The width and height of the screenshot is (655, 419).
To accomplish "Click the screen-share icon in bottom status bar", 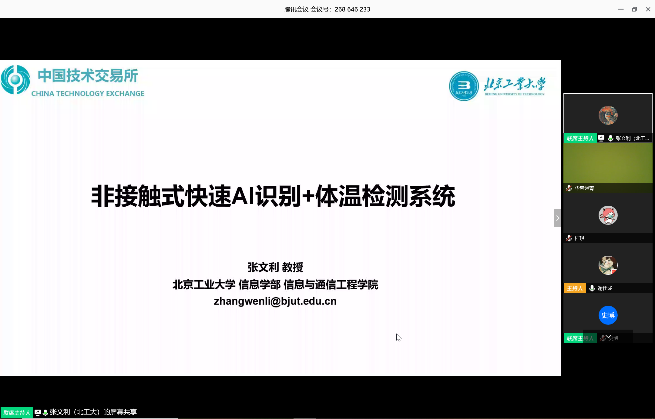I will [x=39, y=412].
